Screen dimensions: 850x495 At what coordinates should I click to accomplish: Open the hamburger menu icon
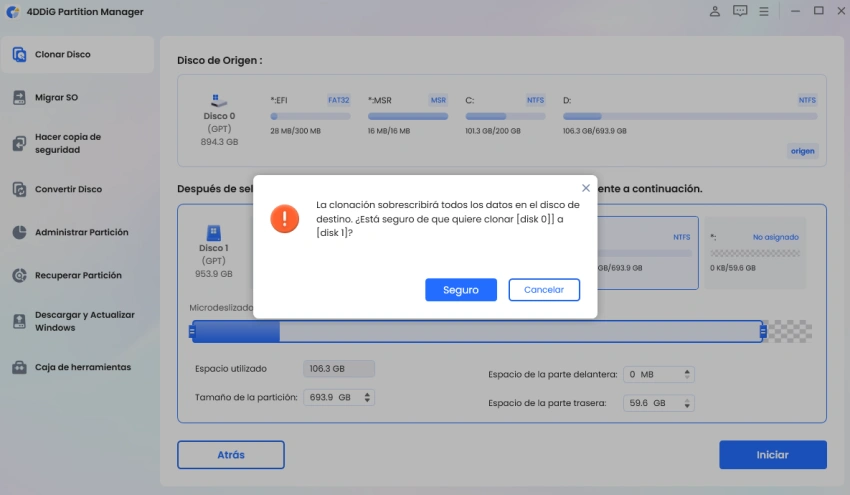point(763,11)
